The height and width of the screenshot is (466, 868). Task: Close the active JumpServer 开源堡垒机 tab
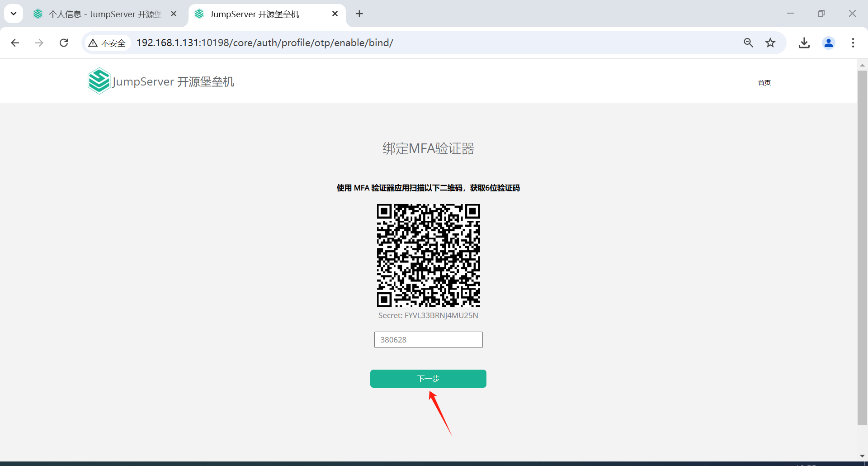pyautogui.click(x=335, y=14)
